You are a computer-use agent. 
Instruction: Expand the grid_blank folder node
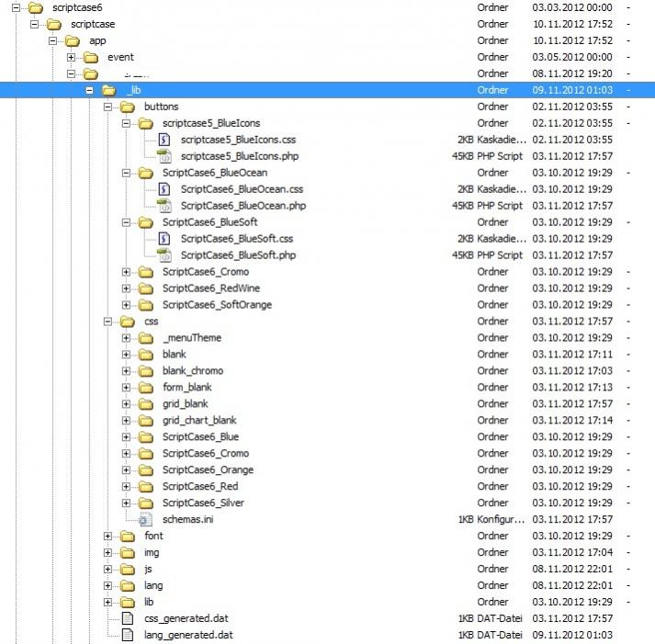(126, 404)
